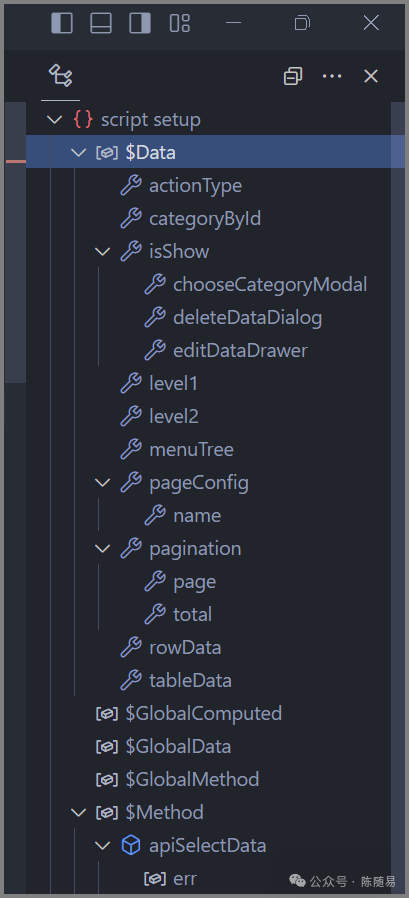The height and width of the screenshot is (898, 409).
Task: Click the collapse all icon
Action: pos(293,76)
